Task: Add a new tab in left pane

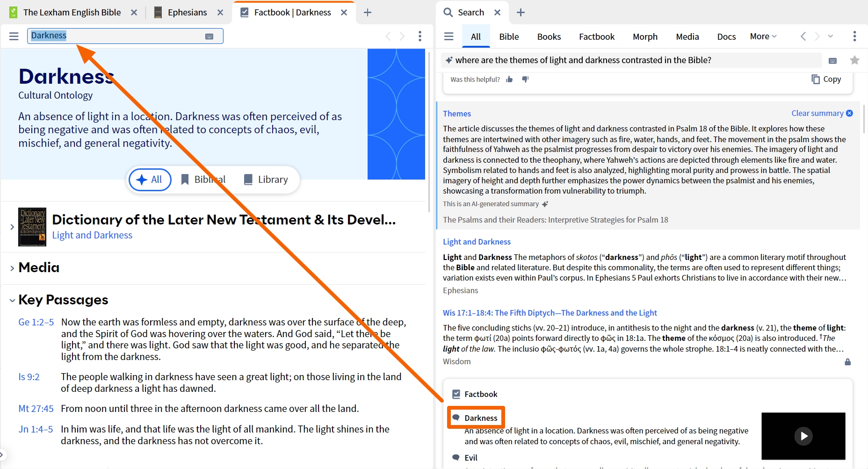Action: point(368,13)
